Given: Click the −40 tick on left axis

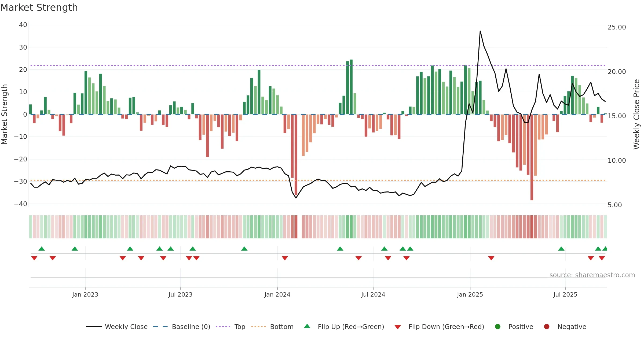Looking at the screenshot, I should 21,204.
